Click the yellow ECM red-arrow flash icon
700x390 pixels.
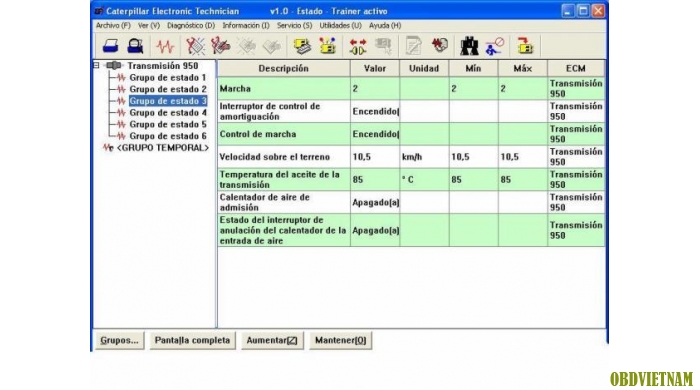pyautogui.click(x=525, y=46)
